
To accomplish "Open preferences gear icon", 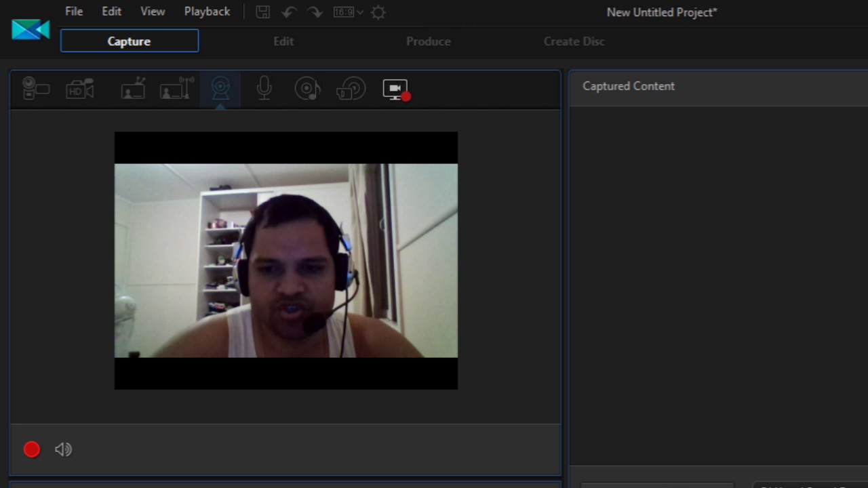I will [x=378, y=12].
